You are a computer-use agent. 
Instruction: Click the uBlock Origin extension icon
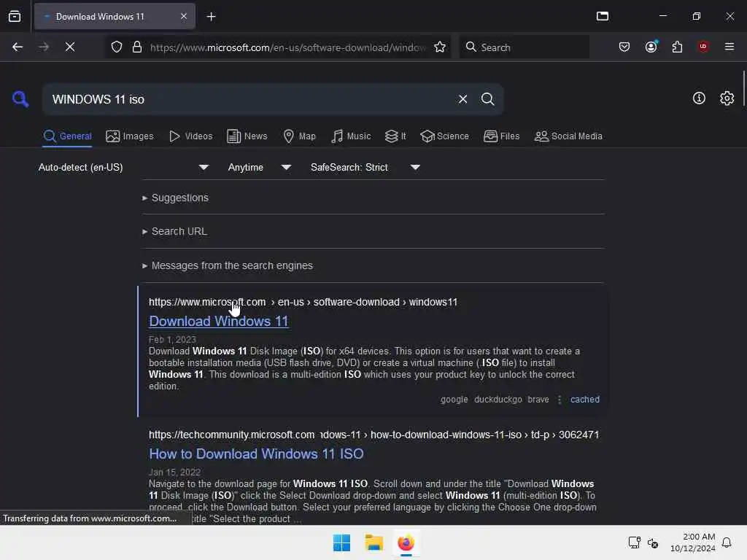point(703,47)
